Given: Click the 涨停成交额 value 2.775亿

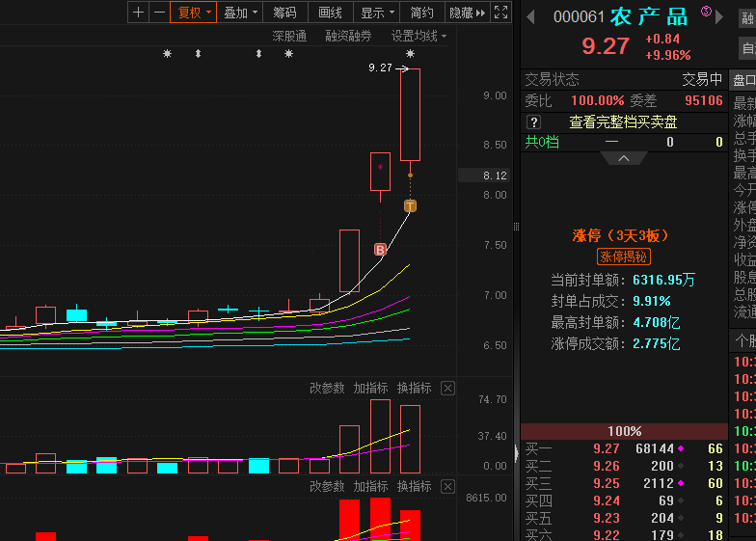Looking at the screenshot, I should pyautogui.click(x=657, y=343).
